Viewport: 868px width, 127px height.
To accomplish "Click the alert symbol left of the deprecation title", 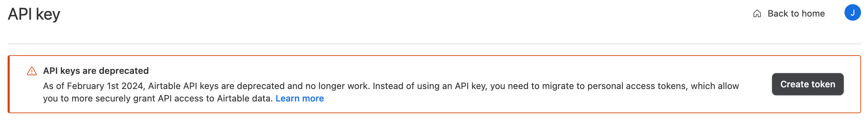I will click(32, 71).
